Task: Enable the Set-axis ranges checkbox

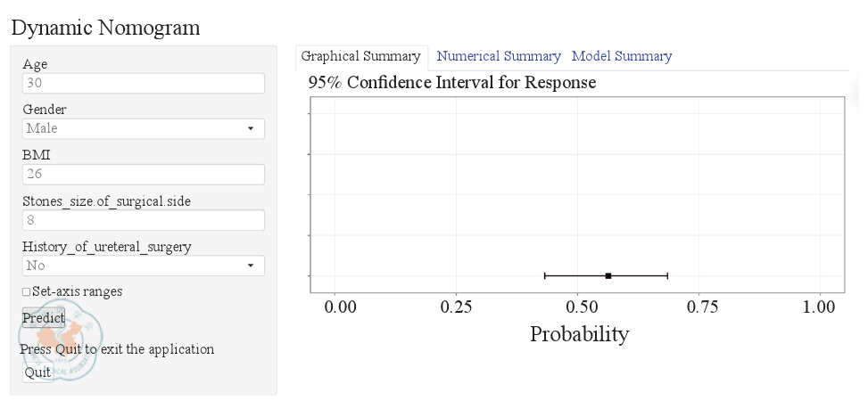Action: [x=26, y=292]
